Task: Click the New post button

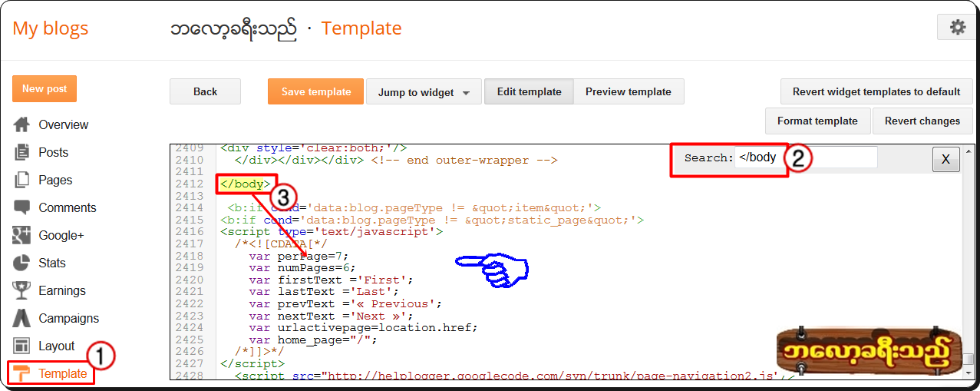Action: (x=45, y=88)
